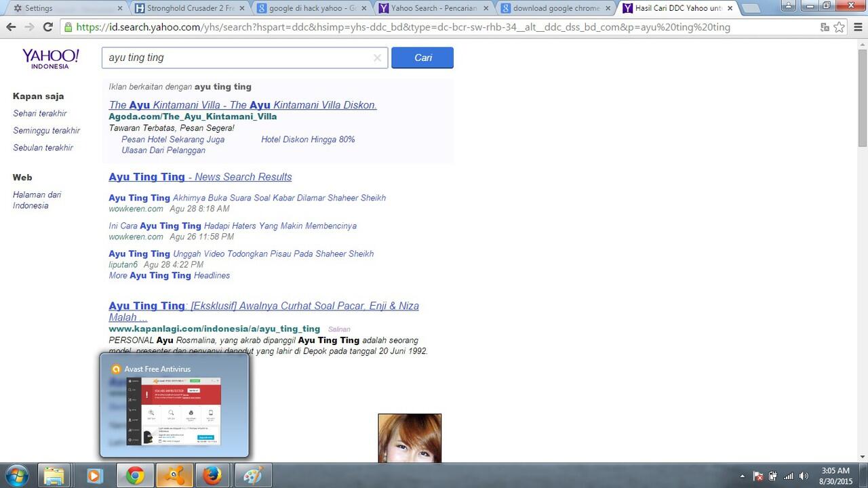This screenshot has height=488, width=868.
Task: Click the vertical page scrollbar thumb
Action: pos(863,98)
